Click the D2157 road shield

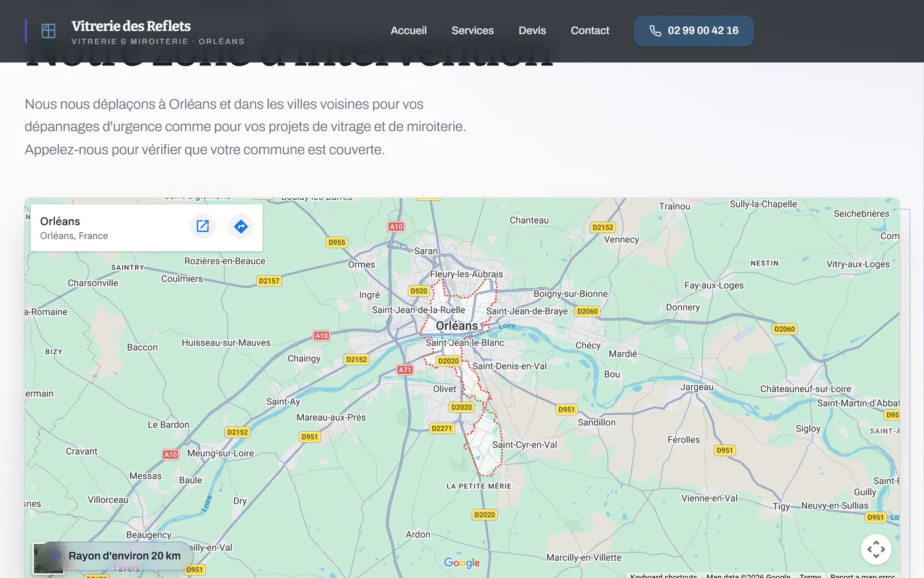269,281
